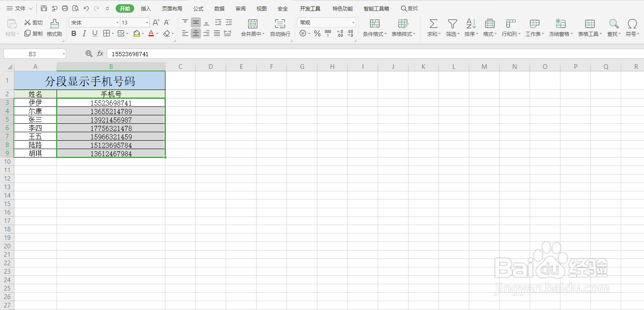Click the Percent style icon

(317, 33)
